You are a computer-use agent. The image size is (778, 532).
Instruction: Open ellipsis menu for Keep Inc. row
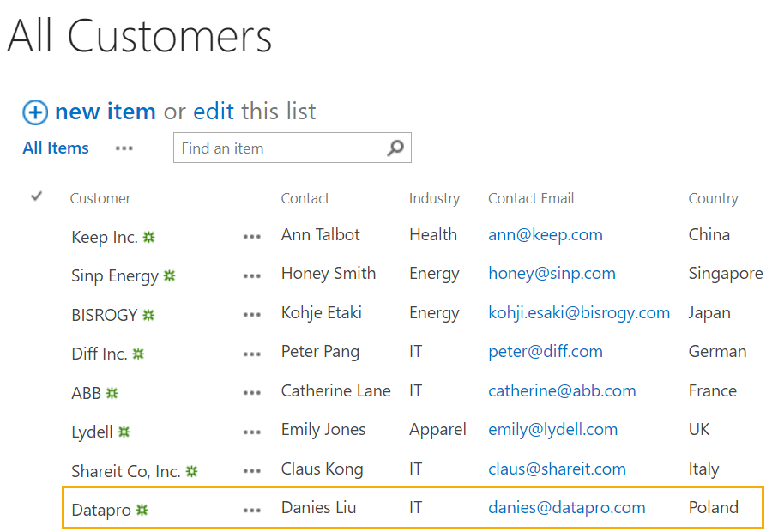pos(252,237)
